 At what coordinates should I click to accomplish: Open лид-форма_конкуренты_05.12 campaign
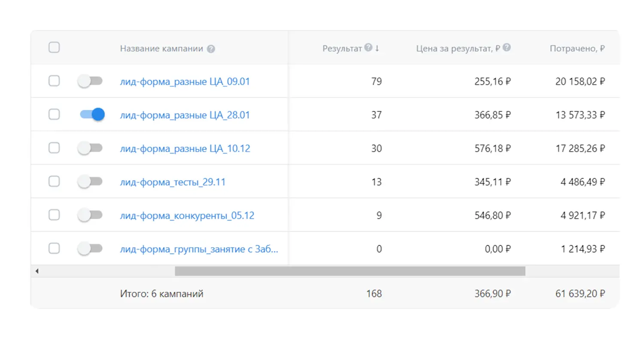tap(187, 215)
